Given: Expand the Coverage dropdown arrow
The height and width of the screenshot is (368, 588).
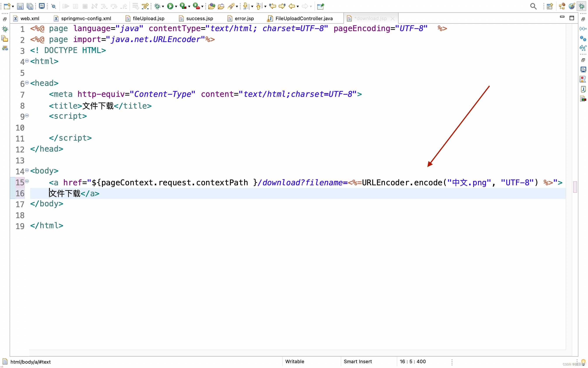Looking at the screenshot, I should [189, 7].
